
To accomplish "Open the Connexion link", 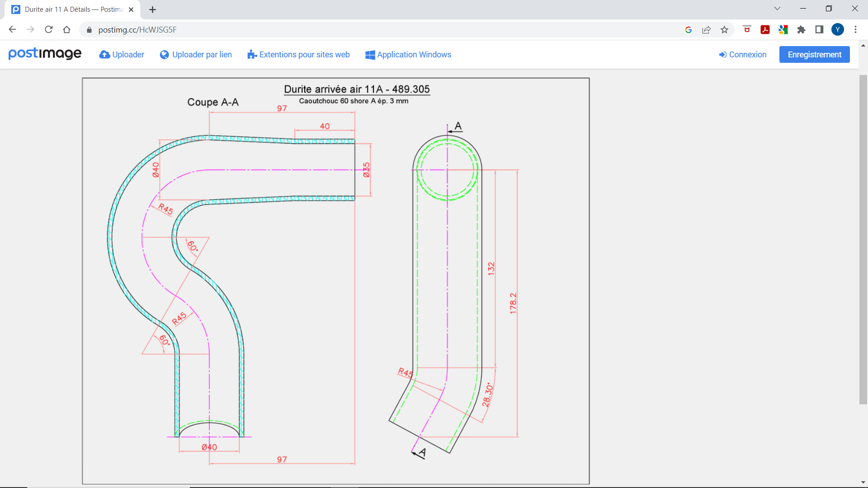I will click(743, 55).
